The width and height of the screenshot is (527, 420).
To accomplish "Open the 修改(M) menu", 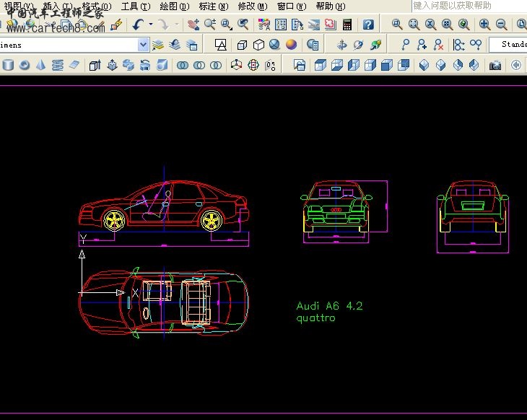I will (x=253, y=6).
